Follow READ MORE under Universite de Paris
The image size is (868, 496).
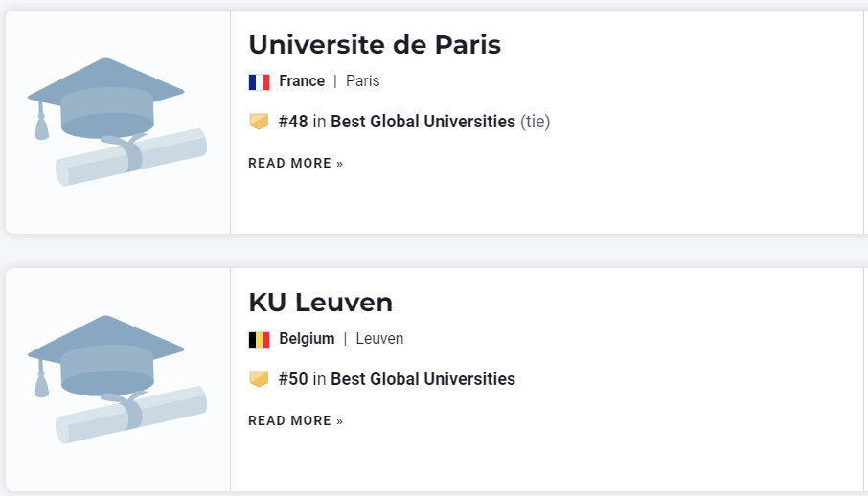[296, 164]
